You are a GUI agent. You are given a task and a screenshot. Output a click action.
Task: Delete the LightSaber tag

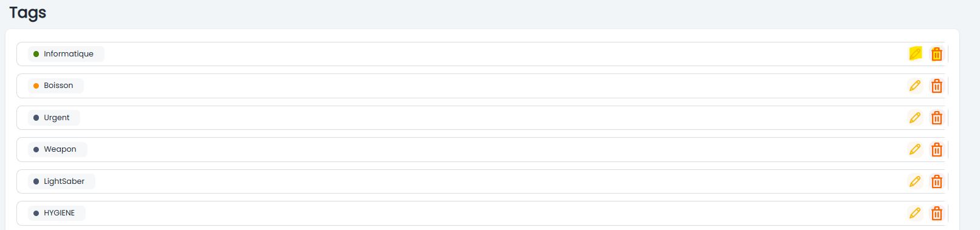click(x=937, y=181)
